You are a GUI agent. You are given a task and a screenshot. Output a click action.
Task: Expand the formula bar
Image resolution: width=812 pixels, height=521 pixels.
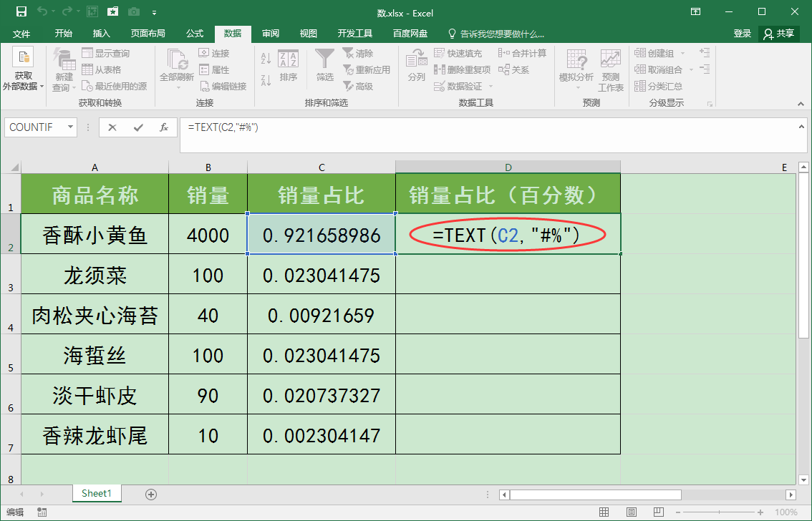(x=801, y=126)
